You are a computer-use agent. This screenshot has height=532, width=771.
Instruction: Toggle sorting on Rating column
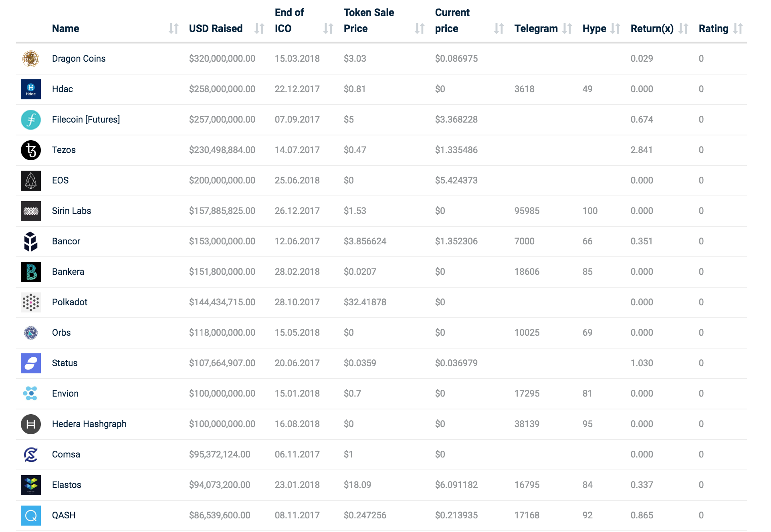[738, 28]
